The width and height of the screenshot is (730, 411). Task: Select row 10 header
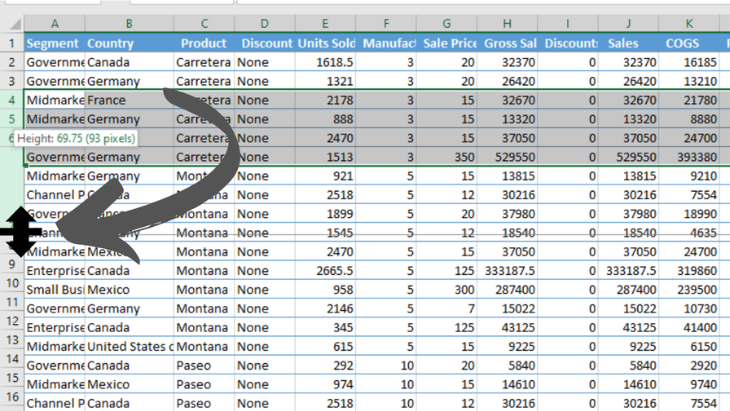13,283
